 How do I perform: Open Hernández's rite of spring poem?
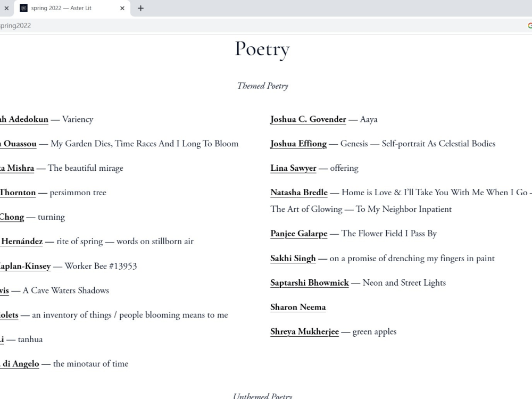[20, 242]
